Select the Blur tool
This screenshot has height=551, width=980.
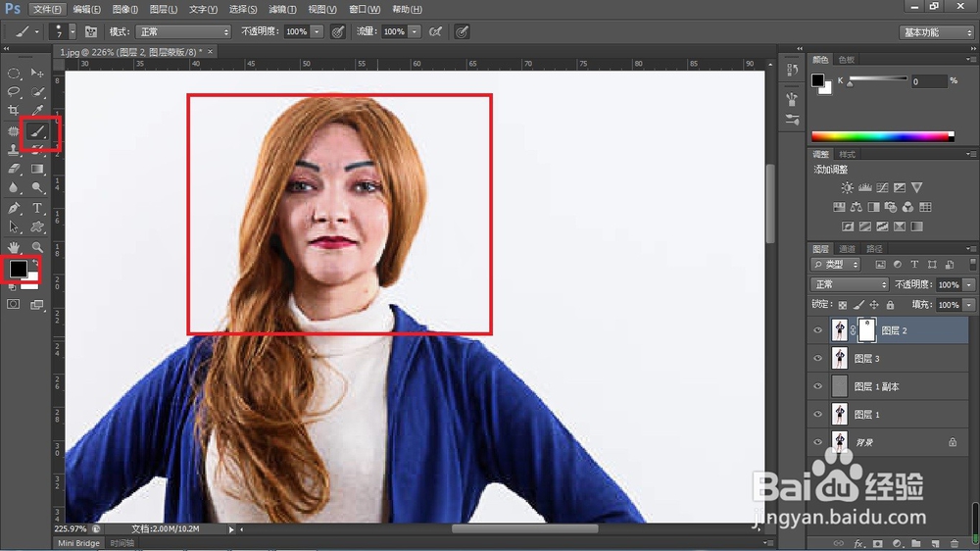point(14,187)
